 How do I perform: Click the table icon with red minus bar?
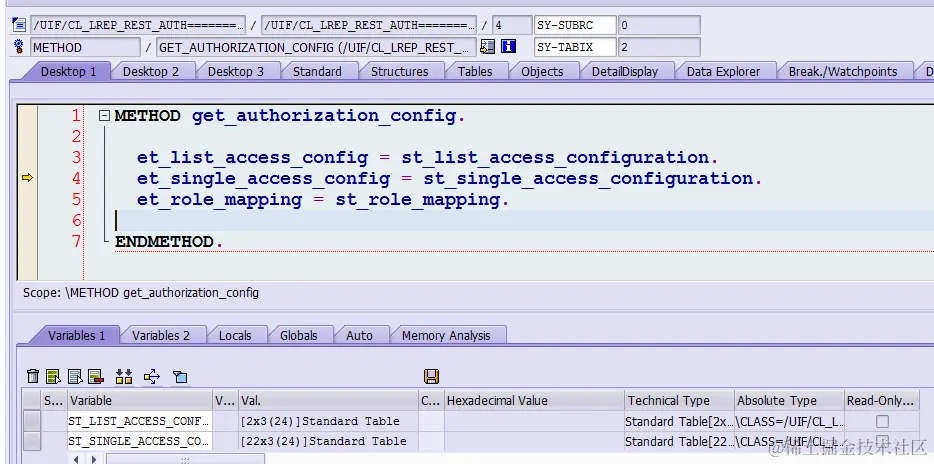point(96,376)
